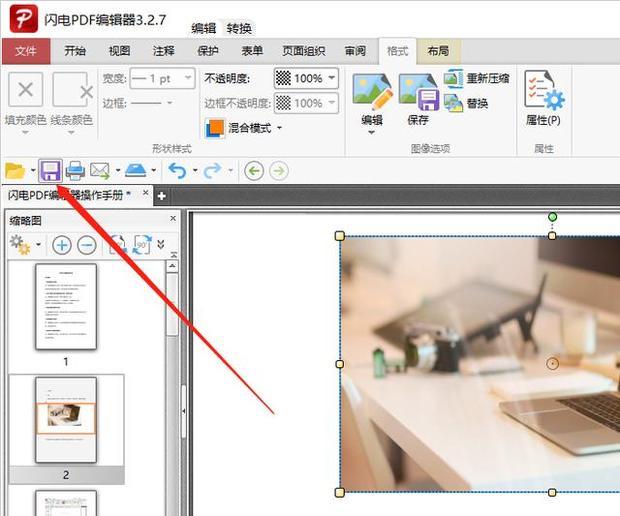Close the thumbnail (缩略图) panel
Image resolution: width=620 pixels, height=516 pixels.
173,218
